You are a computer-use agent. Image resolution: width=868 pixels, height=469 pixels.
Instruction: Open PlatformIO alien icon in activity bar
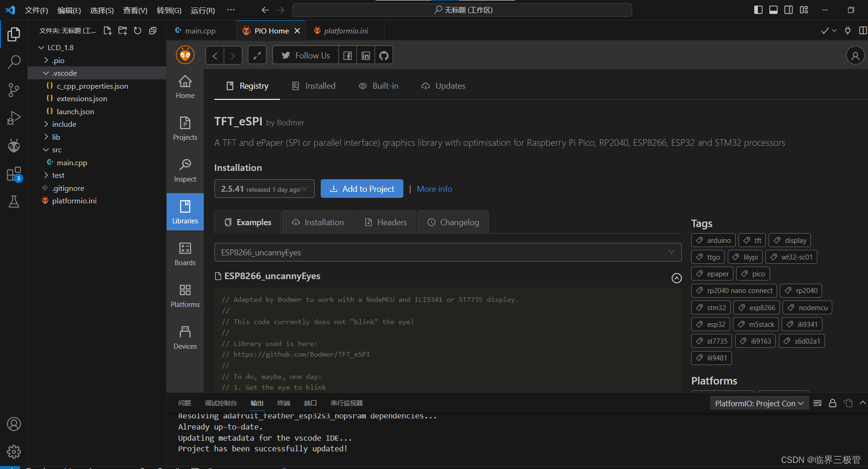coord(14,146)
